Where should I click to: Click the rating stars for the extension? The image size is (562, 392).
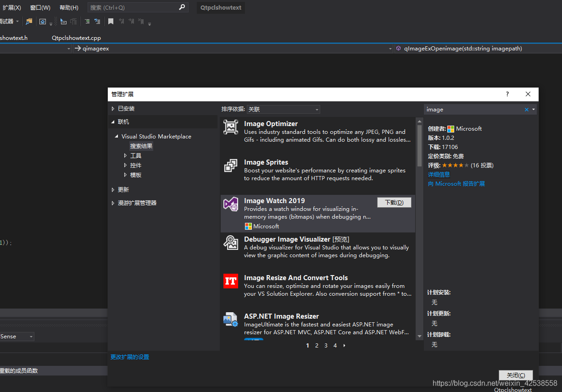click(456, 165)
